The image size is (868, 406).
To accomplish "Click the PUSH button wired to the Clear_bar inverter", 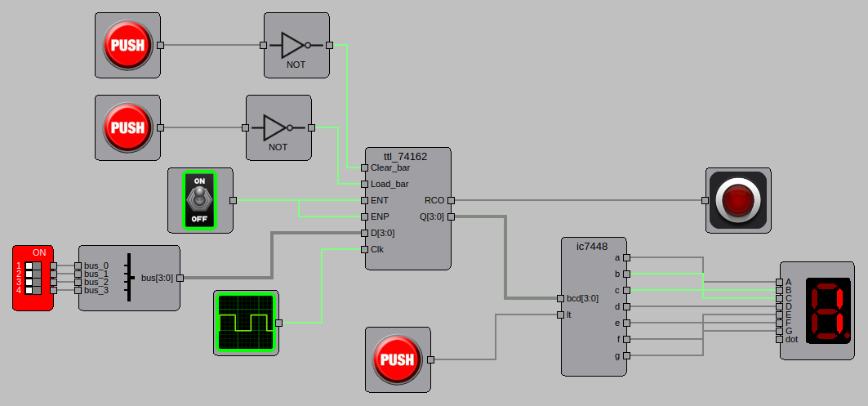I will (127, 46).
